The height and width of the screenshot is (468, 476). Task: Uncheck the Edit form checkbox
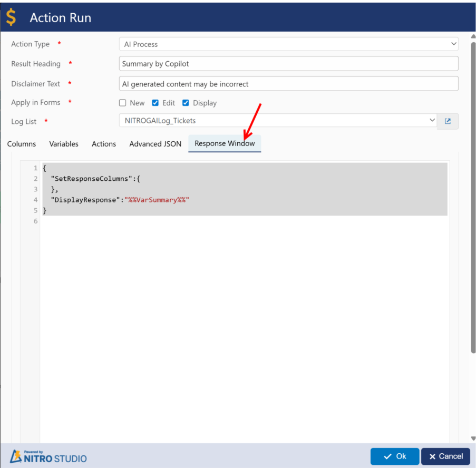(x=156, y=103)
